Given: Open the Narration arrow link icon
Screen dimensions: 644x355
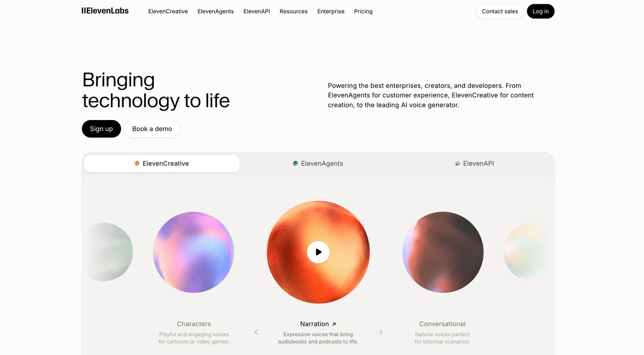Looking at the screenshot, I should click(x=334, y=324).
